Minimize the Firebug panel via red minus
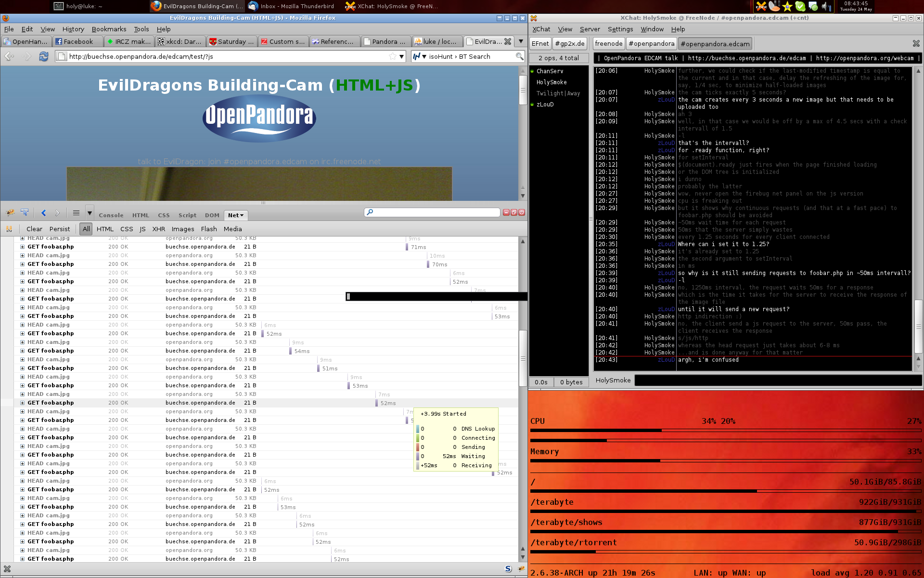Screen dimensions: 924x578 click(x=506, y=212)
